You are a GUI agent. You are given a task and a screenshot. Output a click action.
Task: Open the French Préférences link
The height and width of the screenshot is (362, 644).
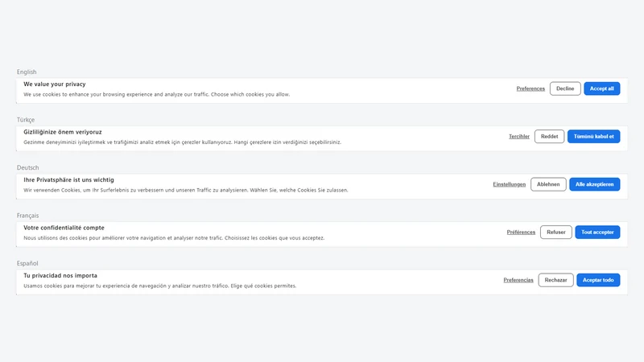(521, 232)
